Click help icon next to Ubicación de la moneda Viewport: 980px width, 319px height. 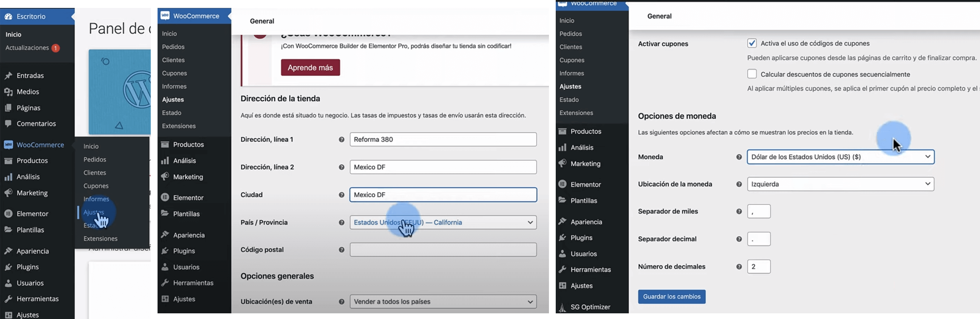click(x=739, y=184)
